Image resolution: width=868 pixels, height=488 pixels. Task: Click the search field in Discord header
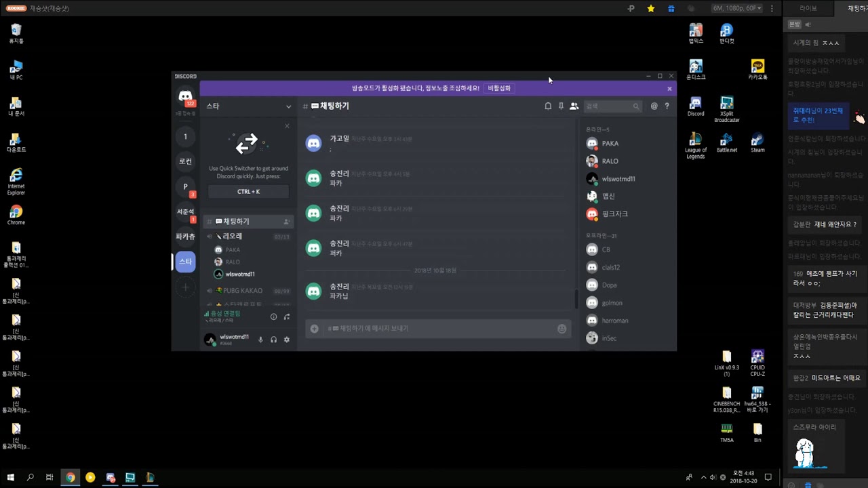tap(612, 106)
